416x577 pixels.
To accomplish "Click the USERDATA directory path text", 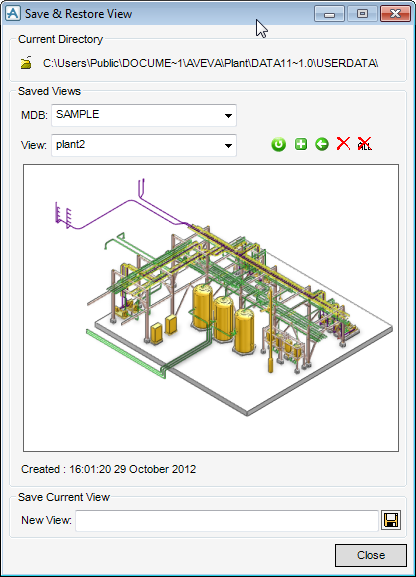I will (x=211, y=63).
